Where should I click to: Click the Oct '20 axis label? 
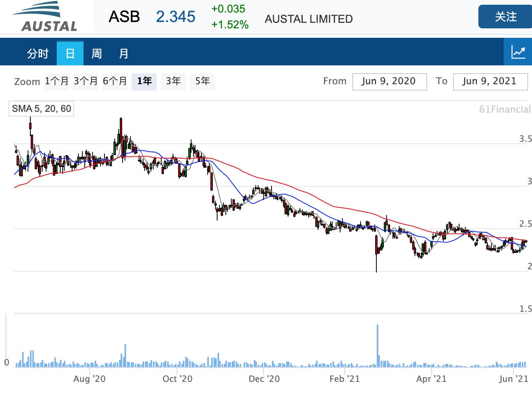177,379
